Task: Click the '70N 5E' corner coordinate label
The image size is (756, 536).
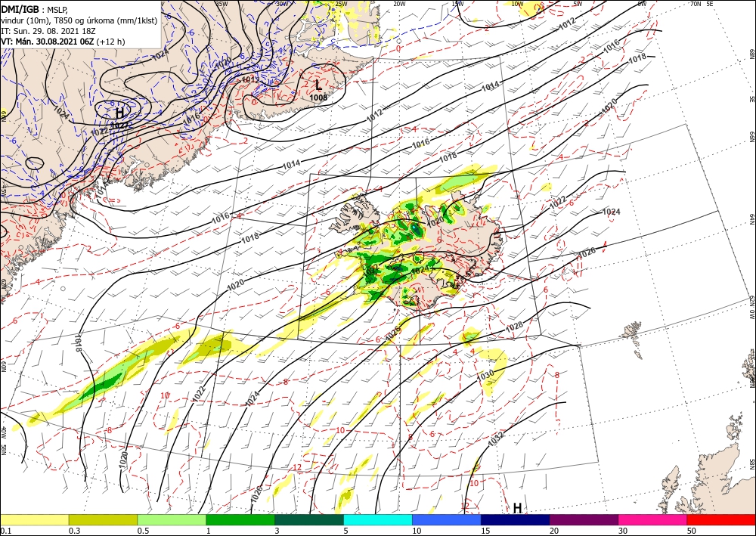Action: point(702,3)
